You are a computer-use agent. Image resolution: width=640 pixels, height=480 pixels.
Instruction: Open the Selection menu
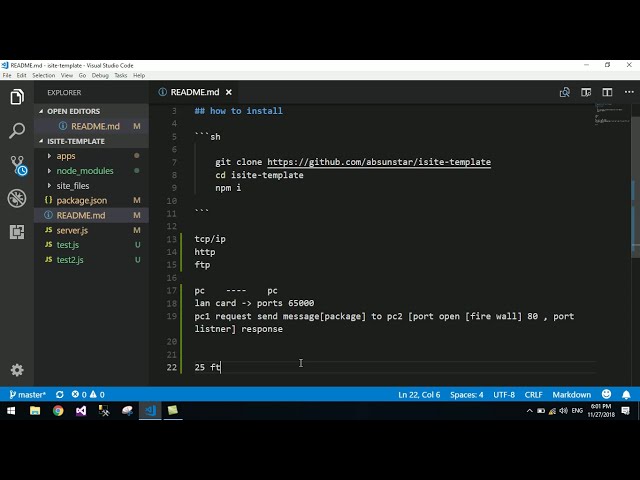[x=43, y=76]
